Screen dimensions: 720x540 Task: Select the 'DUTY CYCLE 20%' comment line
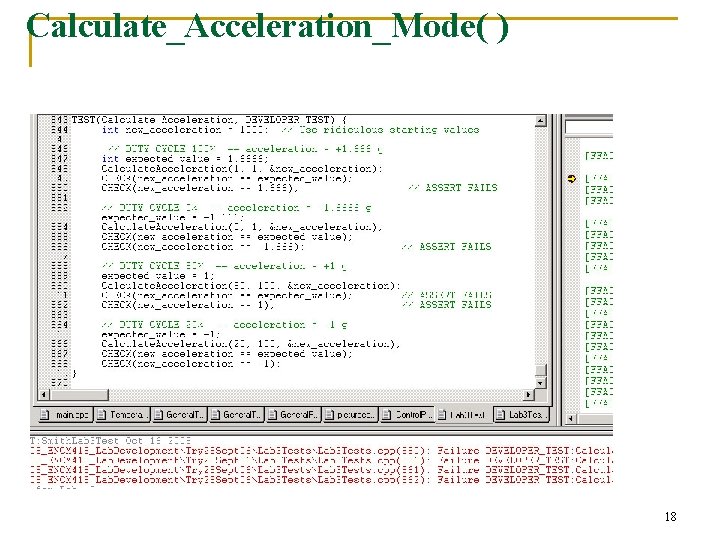224,325
